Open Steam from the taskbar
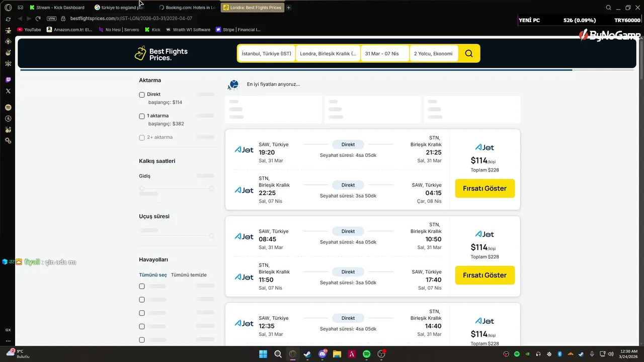The height and width of the screenshot is (362, 644). point(307,354)
